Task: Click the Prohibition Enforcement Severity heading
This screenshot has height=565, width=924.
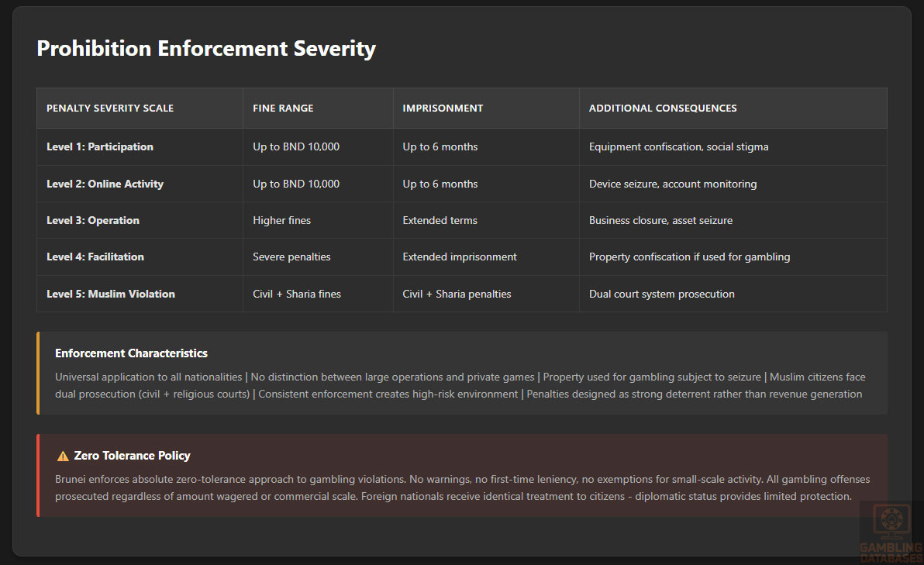Action: tap(206, 49)
